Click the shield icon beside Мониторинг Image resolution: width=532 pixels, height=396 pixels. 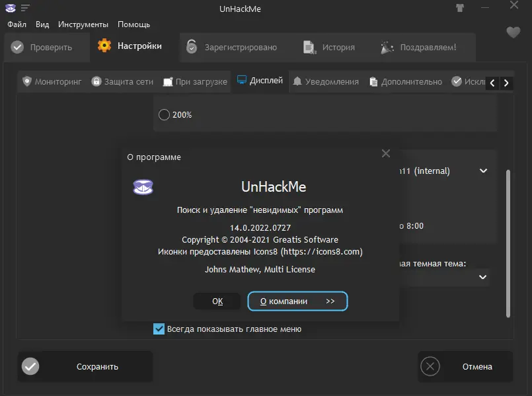[x=27, y=81]
